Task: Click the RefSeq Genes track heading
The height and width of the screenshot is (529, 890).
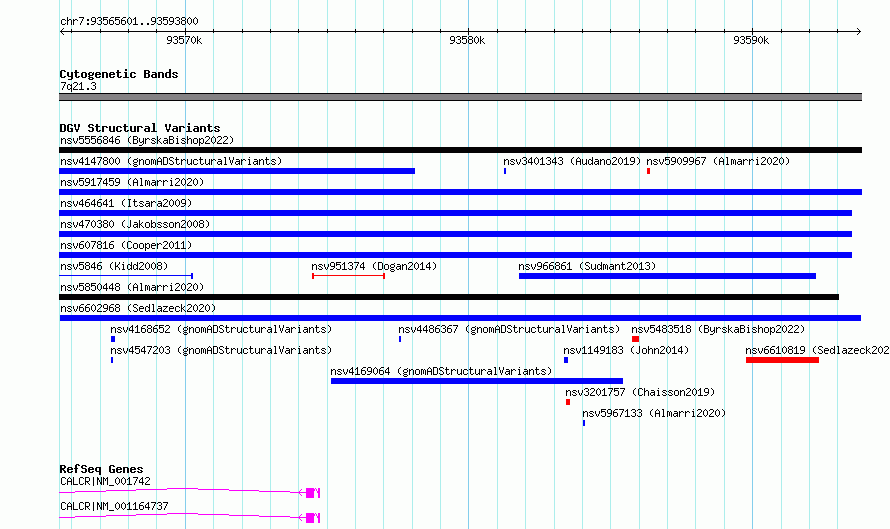Action: pos(101,469)
